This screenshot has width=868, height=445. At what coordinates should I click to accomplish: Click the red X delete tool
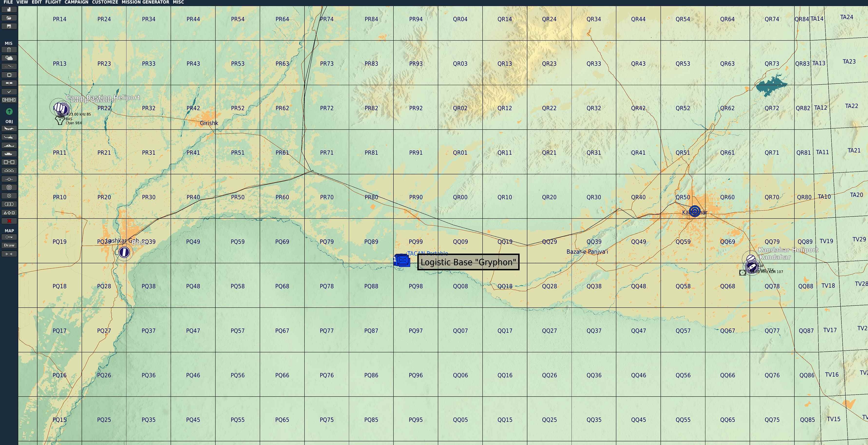(x=9, y=221)
